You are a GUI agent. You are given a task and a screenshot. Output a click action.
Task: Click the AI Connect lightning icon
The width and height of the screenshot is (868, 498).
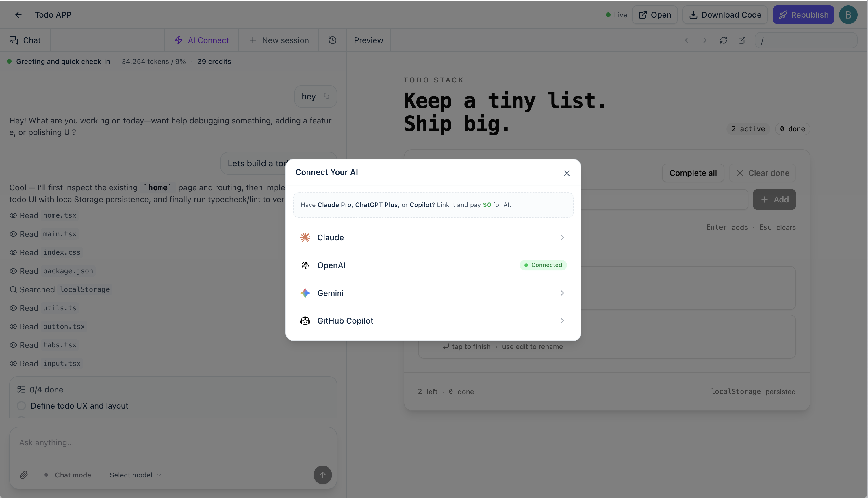point(179,40)
